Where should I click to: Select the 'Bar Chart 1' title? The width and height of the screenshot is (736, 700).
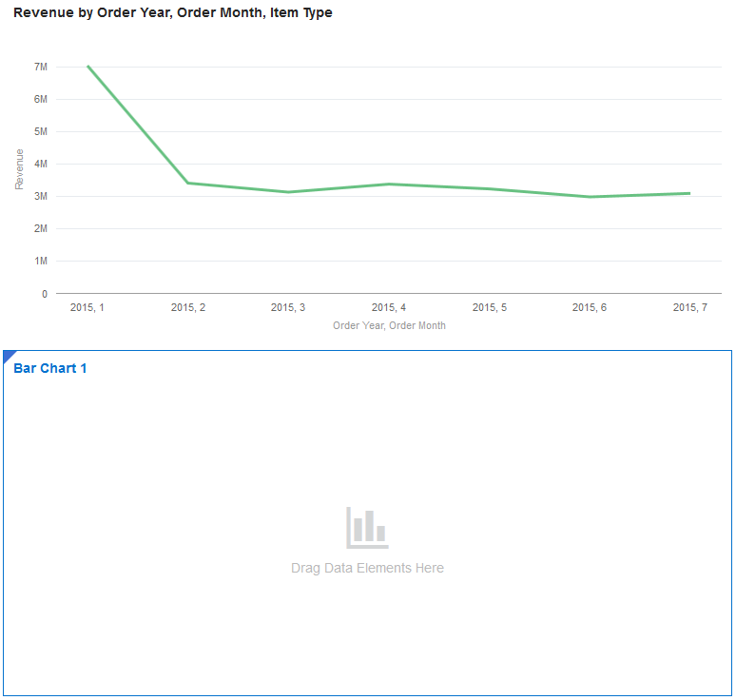click(50, 368)
